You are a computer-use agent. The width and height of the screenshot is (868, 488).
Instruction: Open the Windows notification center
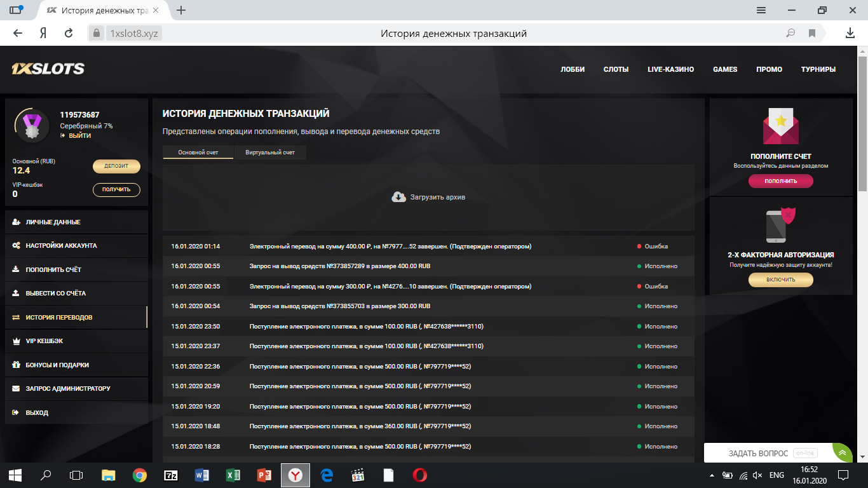(843, 475)
